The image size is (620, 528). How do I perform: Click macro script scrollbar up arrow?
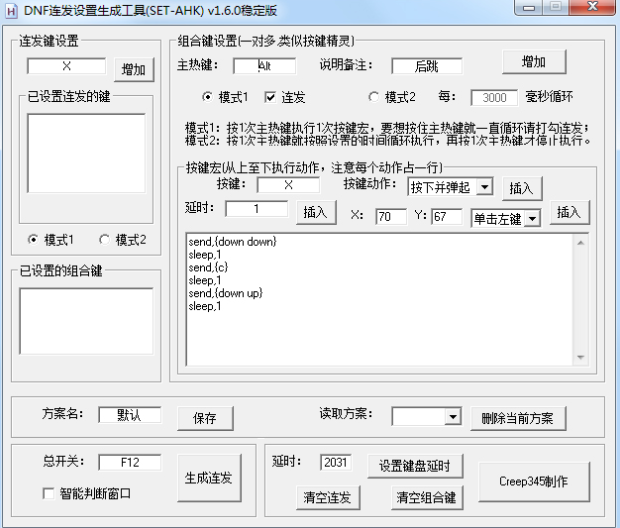point(580,243)
